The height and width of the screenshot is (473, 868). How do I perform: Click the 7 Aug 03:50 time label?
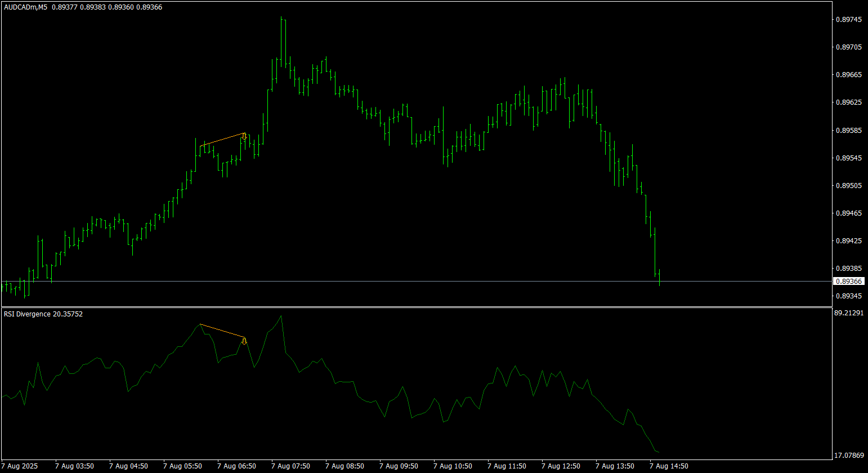[x=74, y=466]
